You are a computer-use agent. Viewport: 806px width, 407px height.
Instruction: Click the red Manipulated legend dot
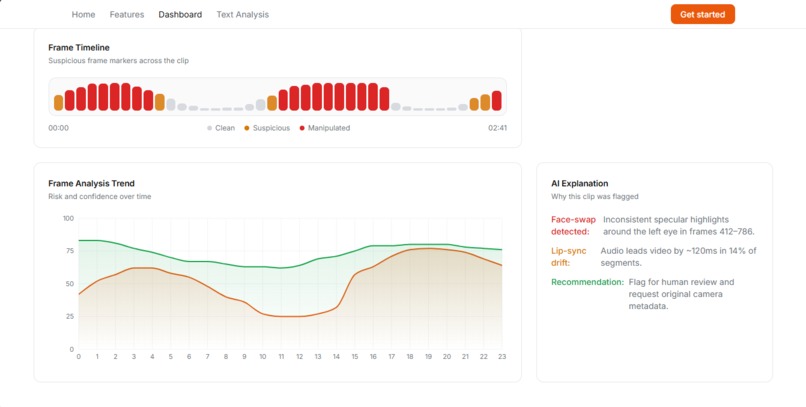(302, 128)
